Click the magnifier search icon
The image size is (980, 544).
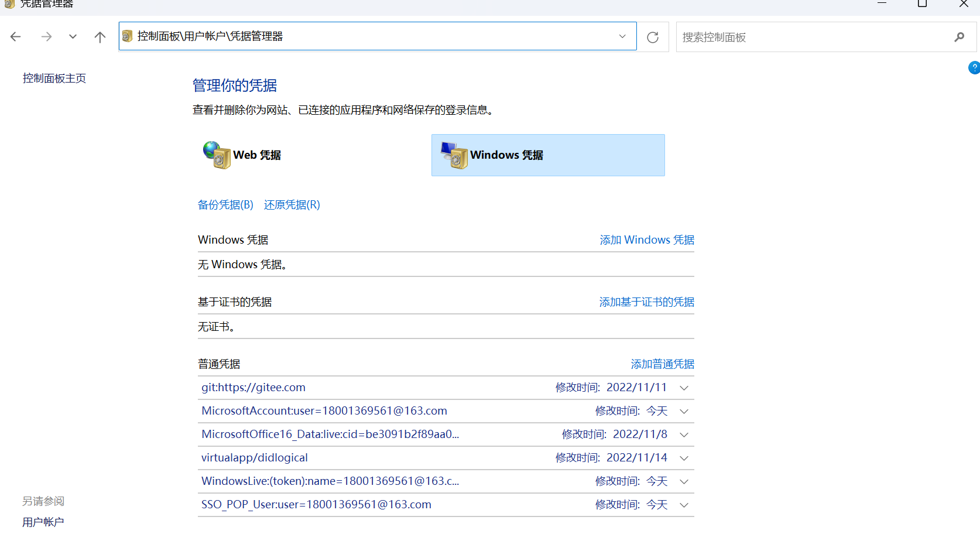(959, 37)
